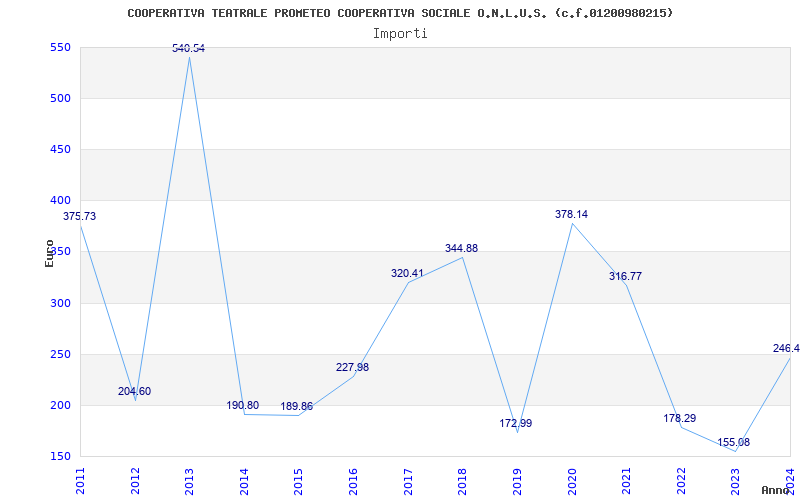Select the 2012 x-axis label
This screenshot has height=500, width=800.
135,481
